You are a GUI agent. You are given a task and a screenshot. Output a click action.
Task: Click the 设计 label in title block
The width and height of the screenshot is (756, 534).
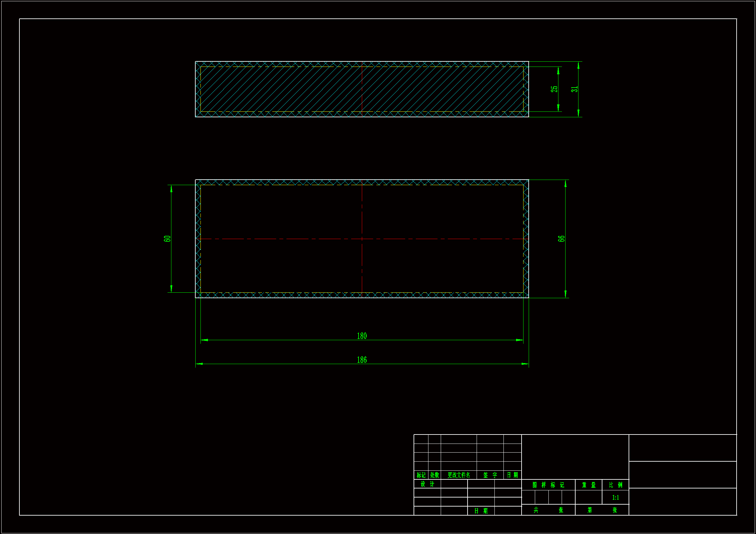(x=427, y=484)
